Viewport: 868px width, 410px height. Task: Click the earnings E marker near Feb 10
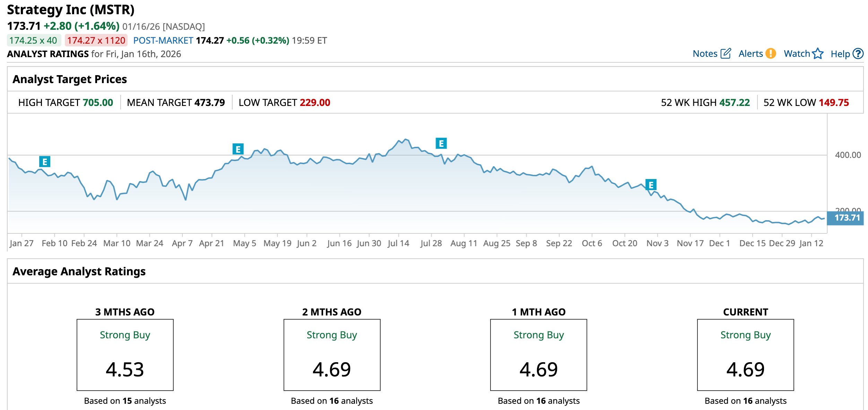click(x=45, y=162)
